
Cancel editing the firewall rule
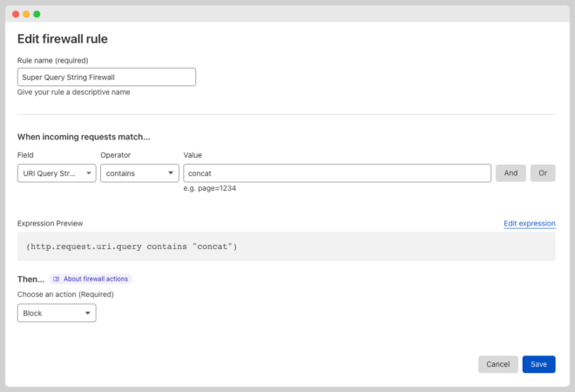coord(497,364)
